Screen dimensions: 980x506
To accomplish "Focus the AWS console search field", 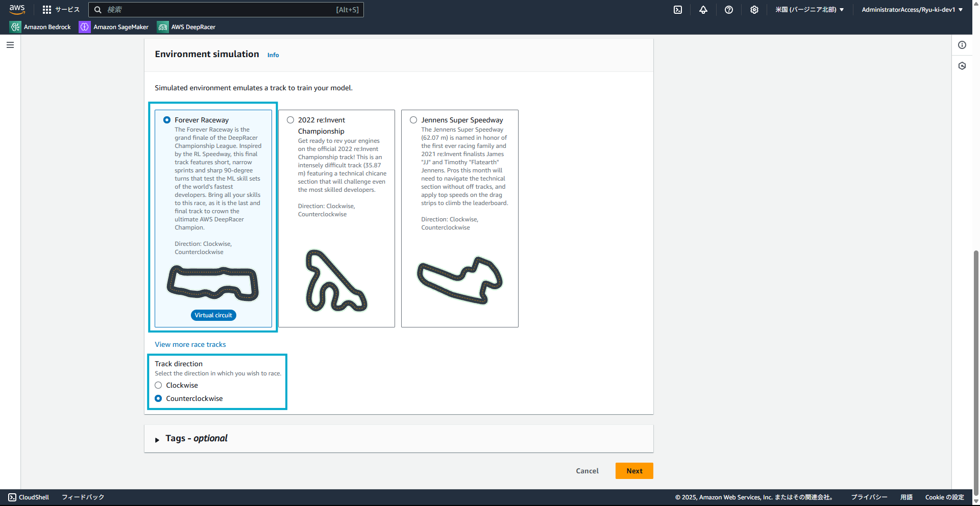I will 226,10.
